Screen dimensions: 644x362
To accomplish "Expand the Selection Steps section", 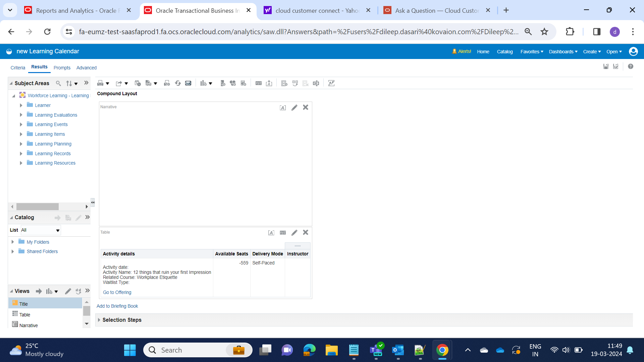I will (99, 320).
